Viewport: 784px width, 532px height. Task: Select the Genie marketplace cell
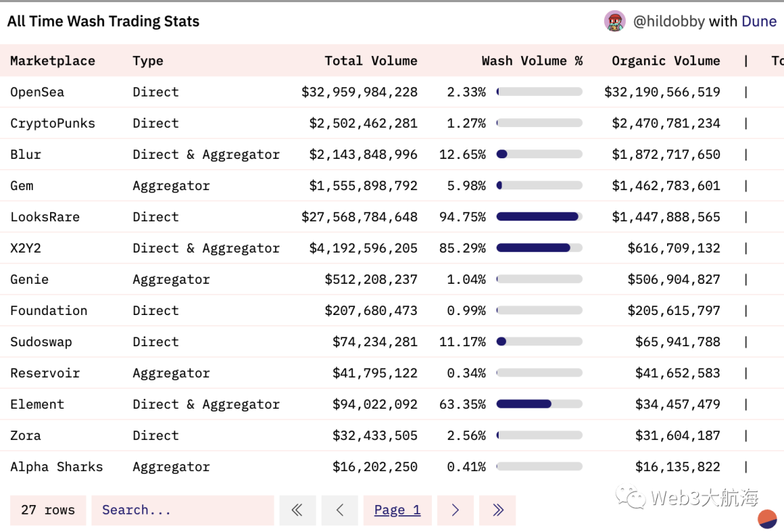pos(30,279)
